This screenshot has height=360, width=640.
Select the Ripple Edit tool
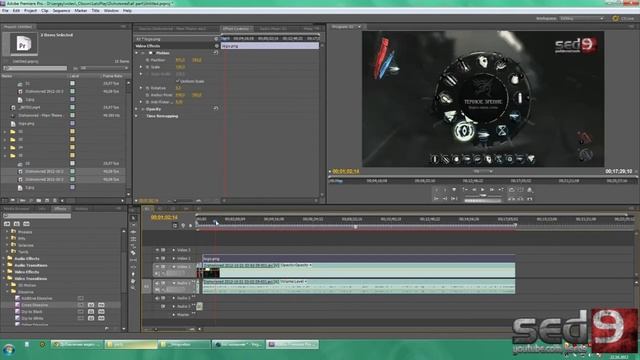(133, 232)
